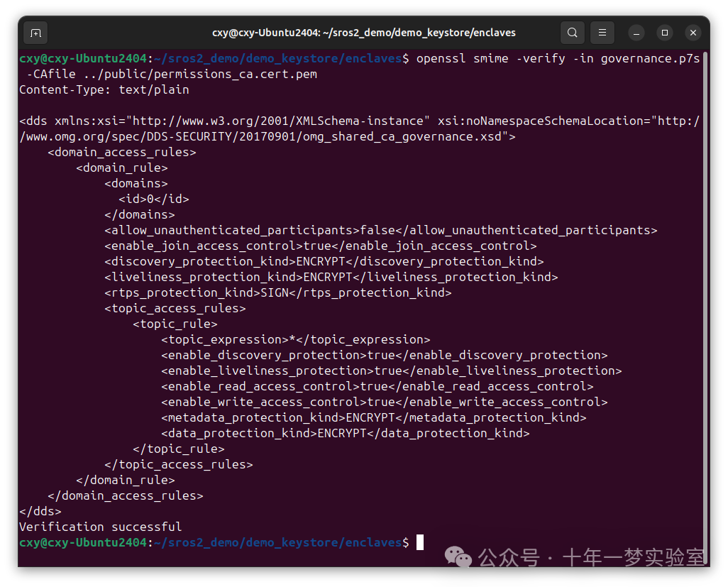Click the opening <topic_access_rules> tag
The height and width of the screenshot is (587, 728).
coord(175,308)
